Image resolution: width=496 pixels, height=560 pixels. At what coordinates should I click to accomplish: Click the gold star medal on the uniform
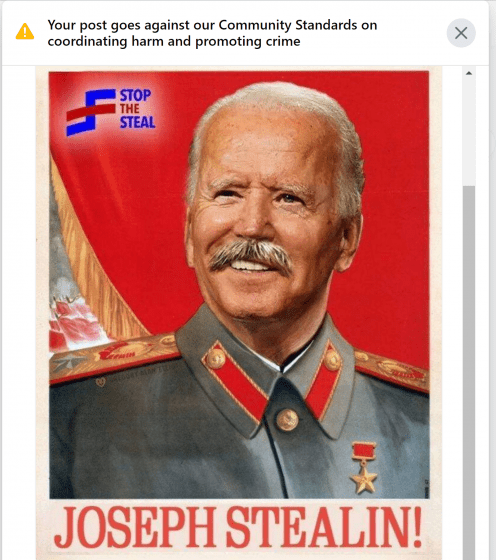click(x=364, y=468)
